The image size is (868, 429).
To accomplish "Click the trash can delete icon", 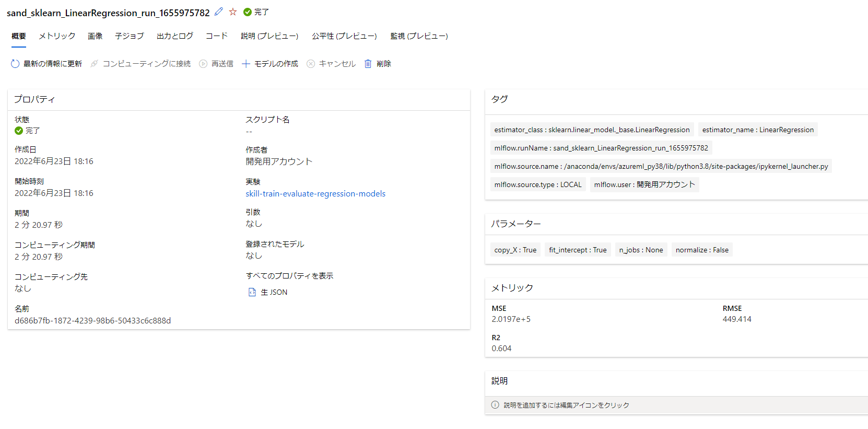I will click(x=368, y=64).
